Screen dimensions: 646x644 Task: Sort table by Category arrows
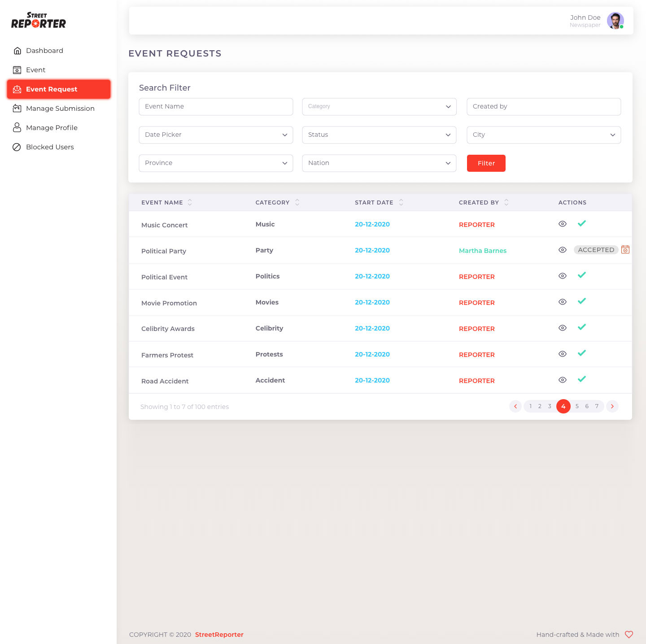pyautogui.click(x=297, y=202)
